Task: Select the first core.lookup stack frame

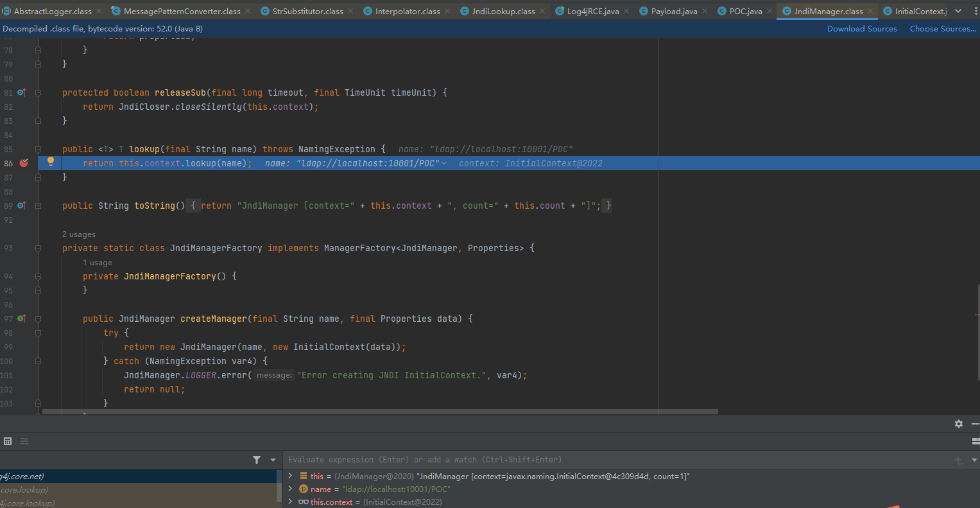Action: click(138, 489)
